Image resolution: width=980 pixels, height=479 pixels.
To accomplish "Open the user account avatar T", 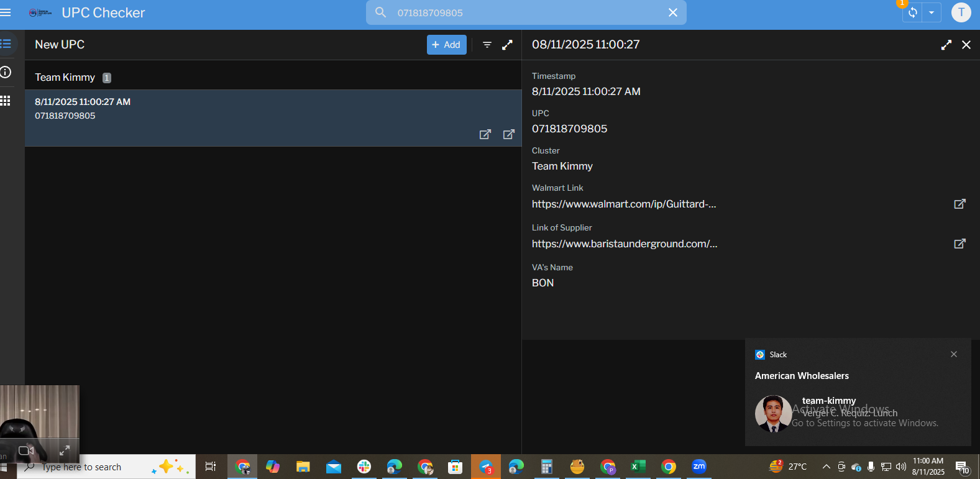I will pos(961,12).
